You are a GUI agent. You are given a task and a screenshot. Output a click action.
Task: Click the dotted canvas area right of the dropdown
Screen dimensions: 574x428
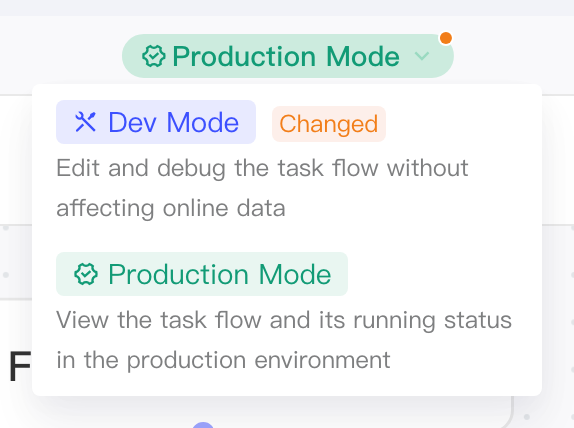click(x=558, y=311)
